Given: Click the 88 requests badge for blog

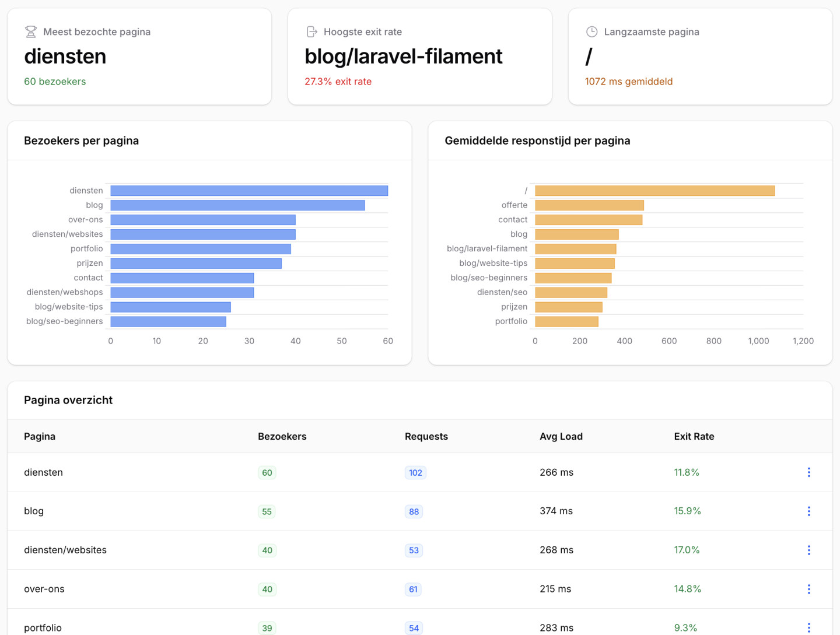Looking at the screenshot, I should pyautogui.click(x=414, y=512).
